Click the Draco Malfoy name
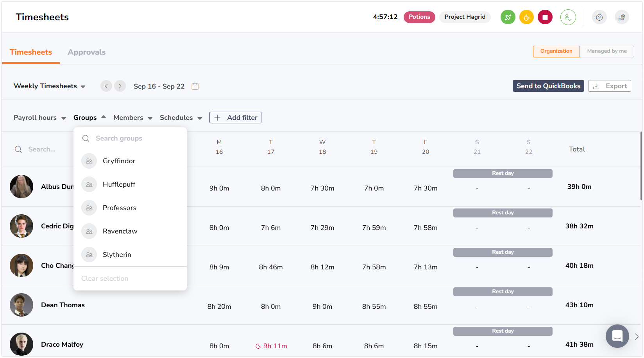The width and height of the screenshot is (644, 358). 62,344
